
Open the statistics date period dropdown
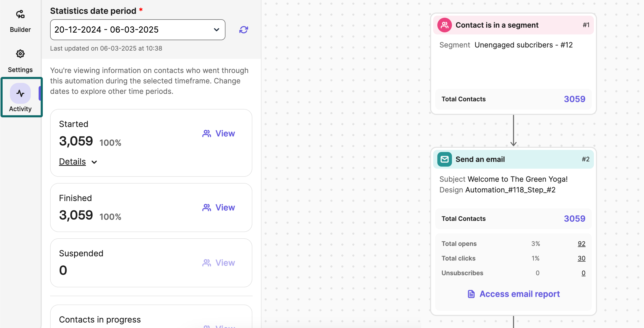tap(138, 30)
